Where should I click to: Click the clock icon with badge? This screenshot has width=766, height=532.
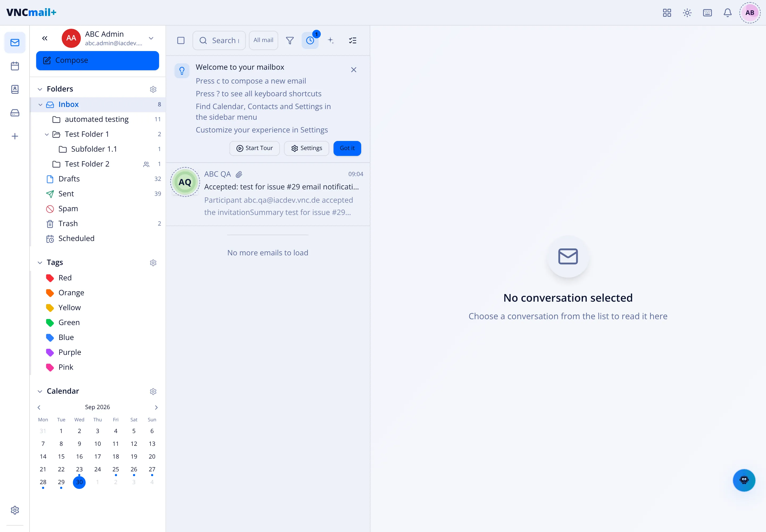pos(310,40)
